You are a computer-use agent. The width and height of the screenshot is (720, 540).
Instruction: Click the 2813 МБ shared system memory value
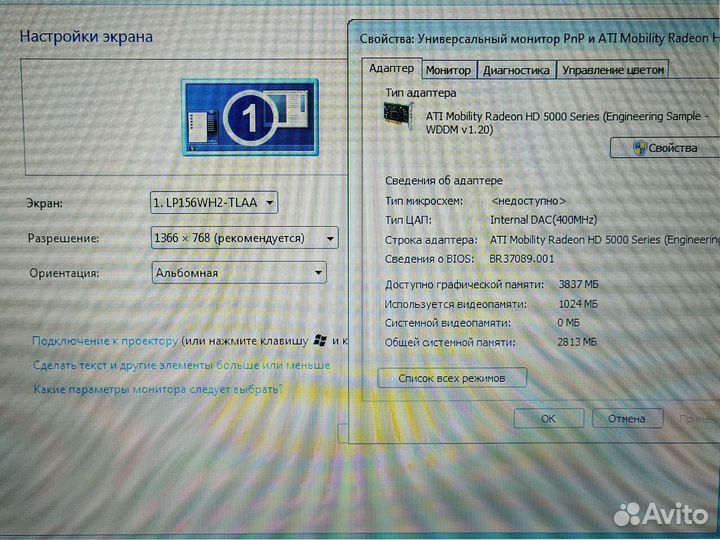point(577,342)
